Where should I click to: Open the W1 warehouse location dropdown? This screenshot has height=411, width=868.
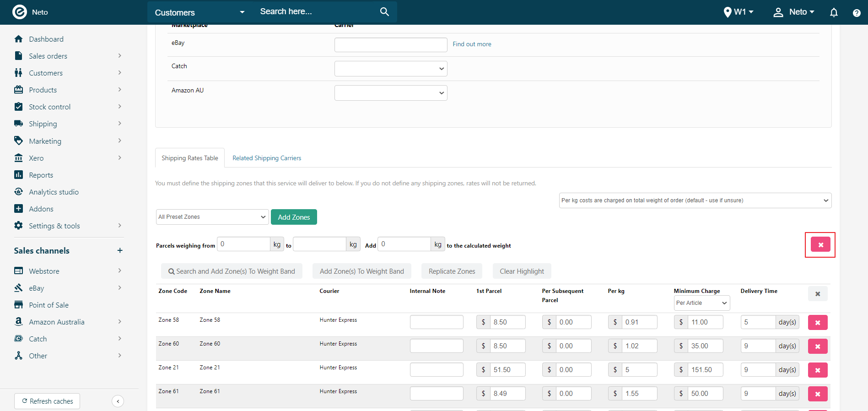(739, 12)
